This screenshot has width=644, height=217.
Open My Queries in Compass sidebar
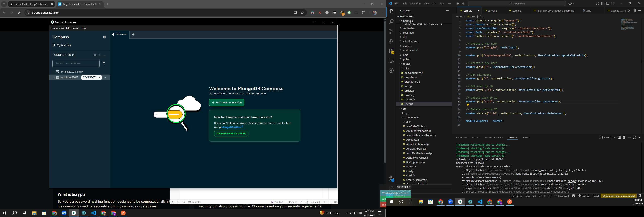tap(62, 45)
